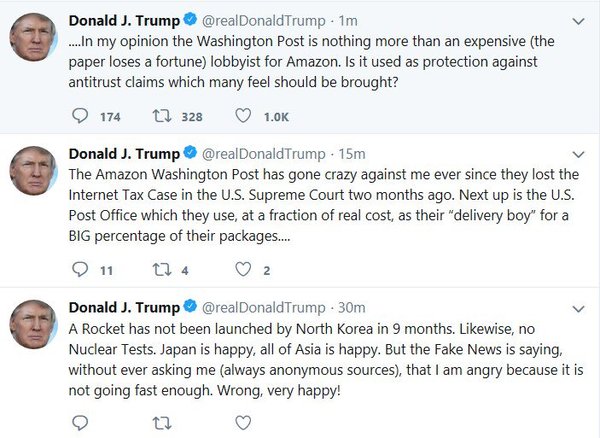Image resolution: width=600 pixels, height=438 pixels.
Task: Click @realDonaldTrump handle in the 15m tweet
Action: [264, 154]
